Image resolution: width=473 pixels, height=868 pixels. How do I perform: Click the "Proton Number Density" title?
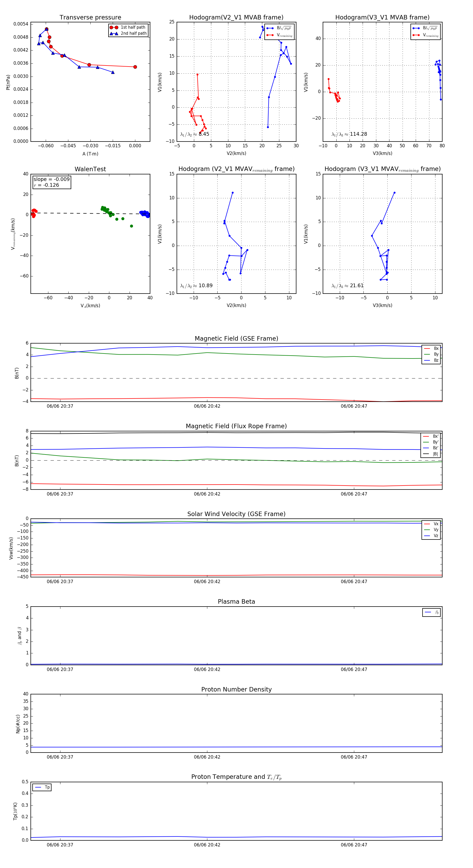[236, 689]
